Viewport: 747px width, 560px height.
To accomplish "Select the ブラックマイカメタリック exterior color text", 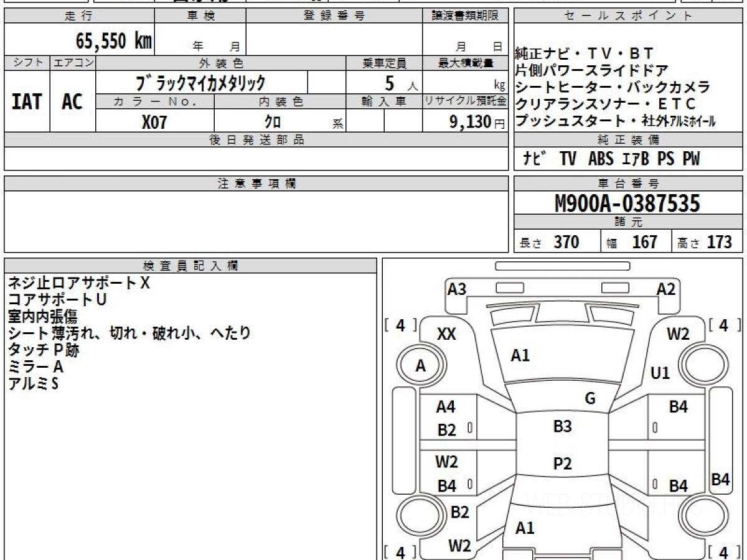I will pyautogui.click(x=200, y=82).
